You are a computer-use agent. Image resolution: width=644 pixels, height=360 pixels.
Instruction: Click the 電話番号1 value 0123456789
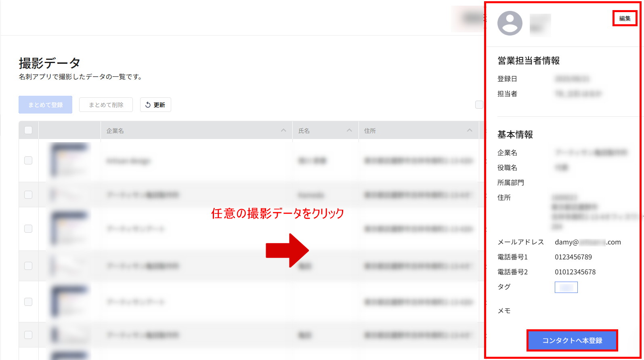573,257
